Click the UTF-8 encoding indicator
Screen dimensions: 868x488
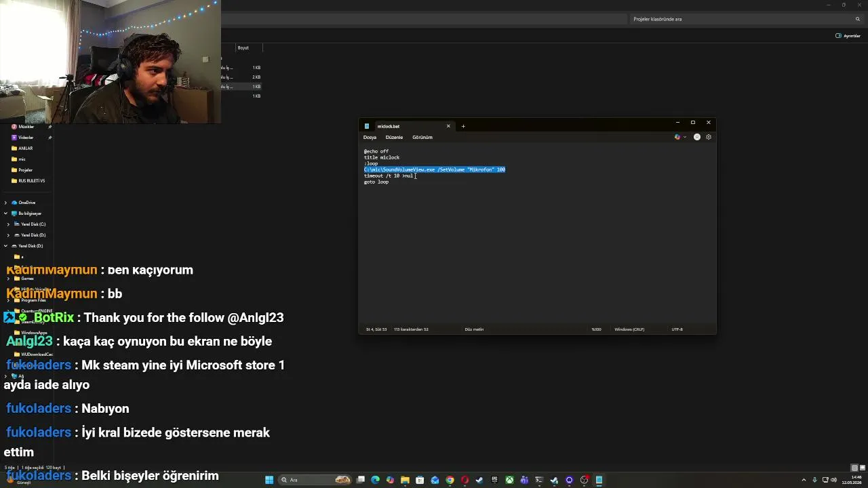(677, 329)
